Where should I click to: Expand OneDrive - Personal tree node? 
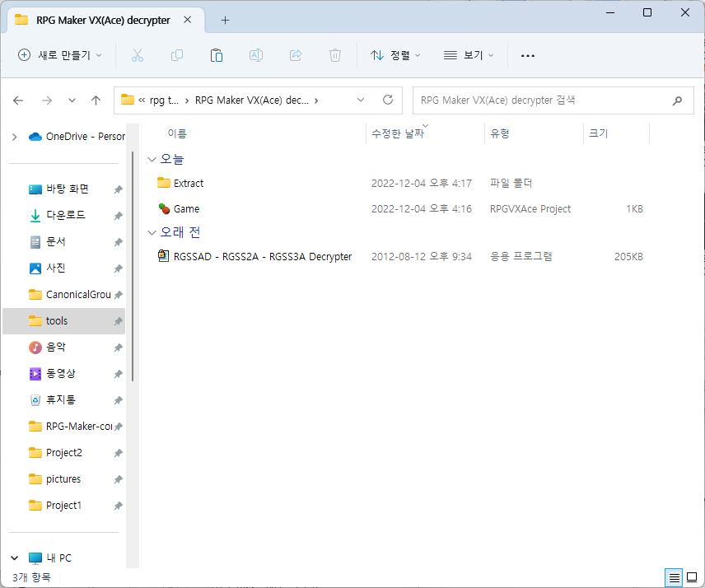tap(14, 137)
